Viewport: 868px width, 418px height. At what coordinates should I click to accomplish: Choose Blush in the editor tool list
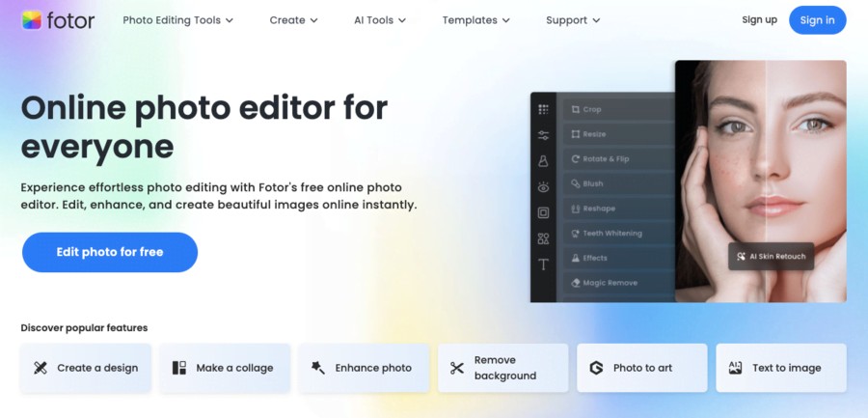tap(619, 183)
